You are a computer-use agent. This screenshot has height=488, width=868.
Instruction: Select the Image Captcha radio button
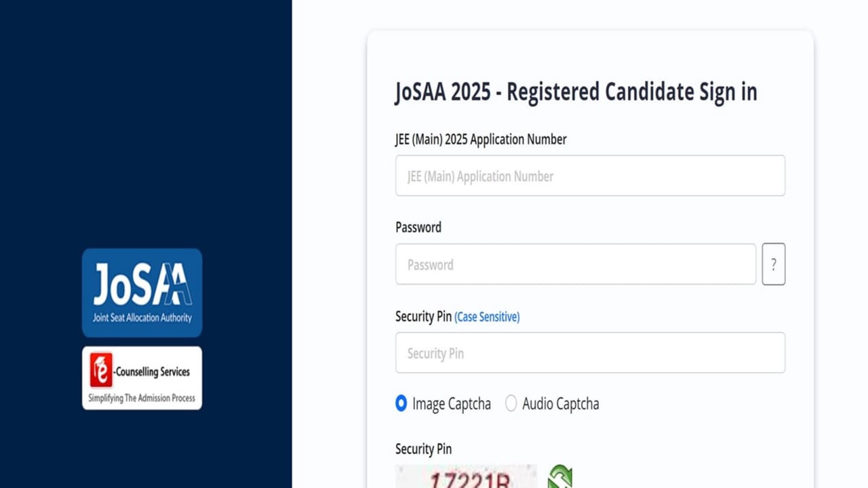click(x=401, y=404)
